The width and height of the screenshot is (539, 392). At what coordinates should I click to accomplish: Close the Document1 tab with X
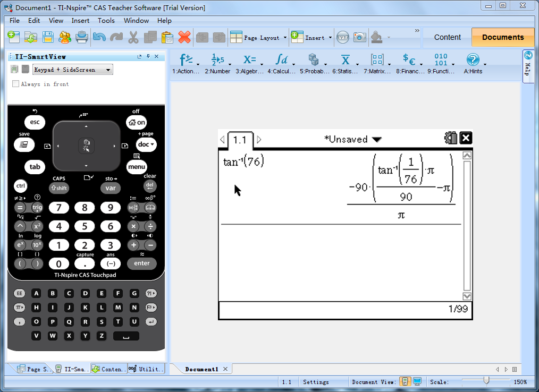pos(225,369)
